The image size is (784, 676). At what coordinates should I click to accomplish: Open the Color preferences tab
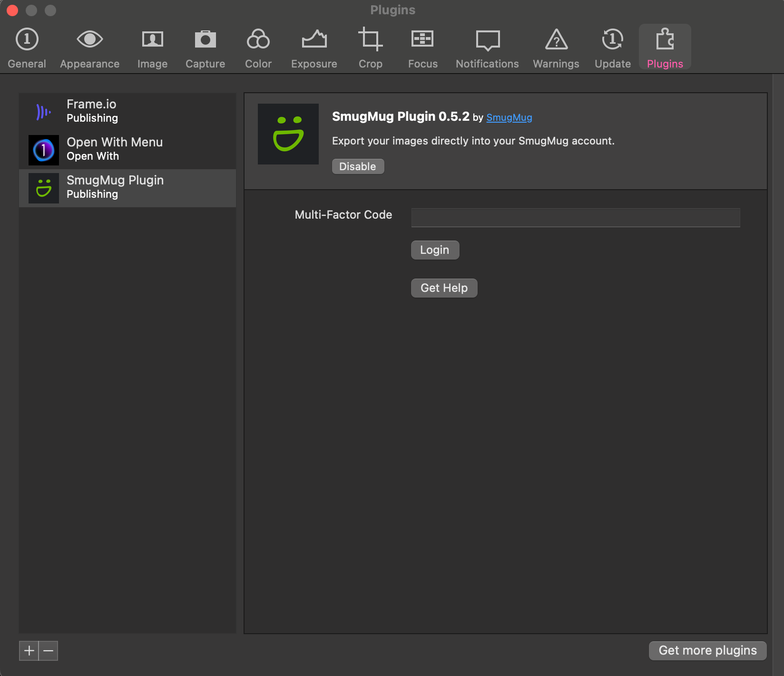click(258, 48)
